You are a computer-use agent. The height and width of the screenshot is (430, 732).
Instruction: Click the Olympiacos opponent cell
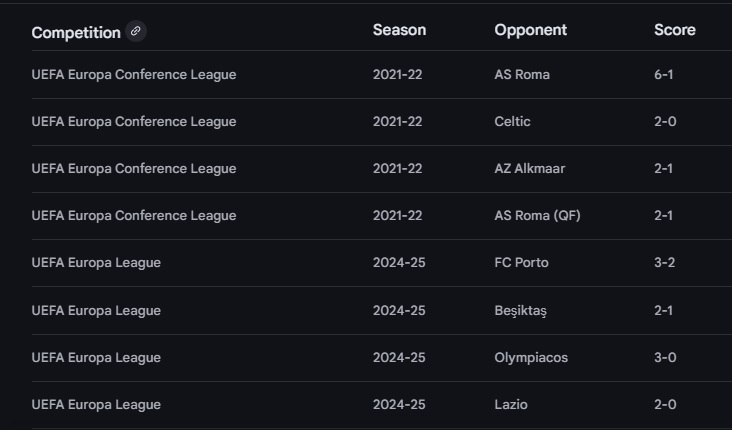pyautogui.click(x=531, y=358)
